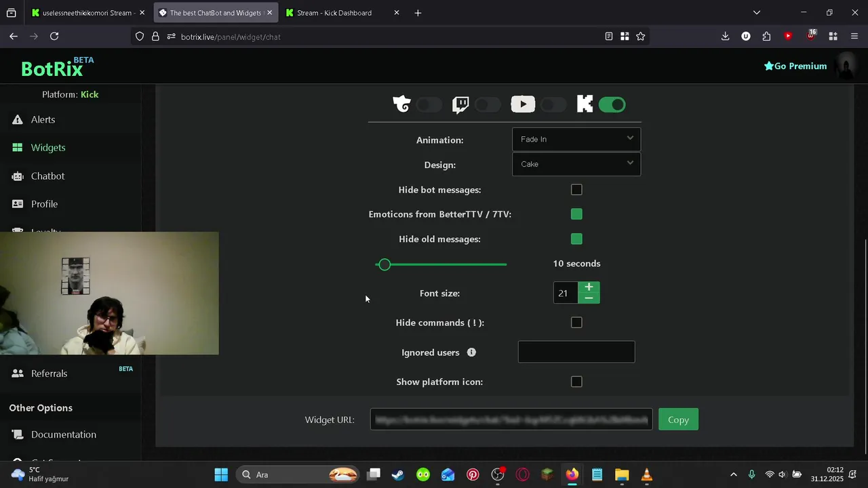868x488 pixels.
Task: Click the Trovo logo icon
Action: tap(401, 104)
